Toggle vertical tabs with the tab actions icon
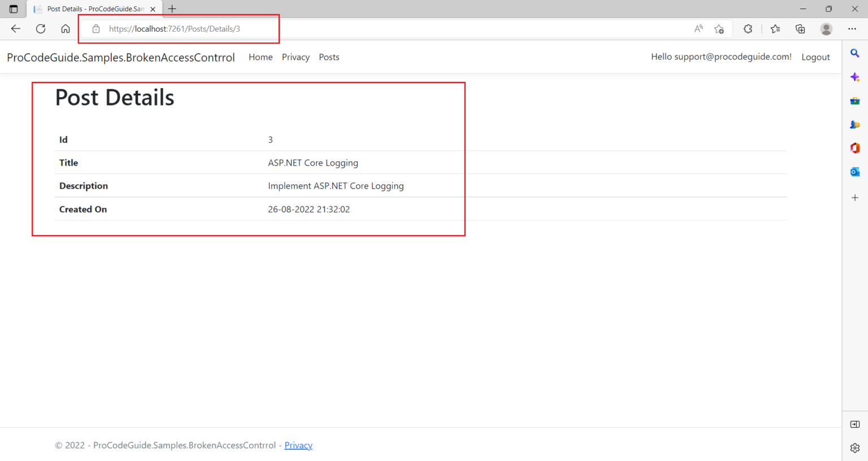The image size is (868, 461). pos(13,8)
